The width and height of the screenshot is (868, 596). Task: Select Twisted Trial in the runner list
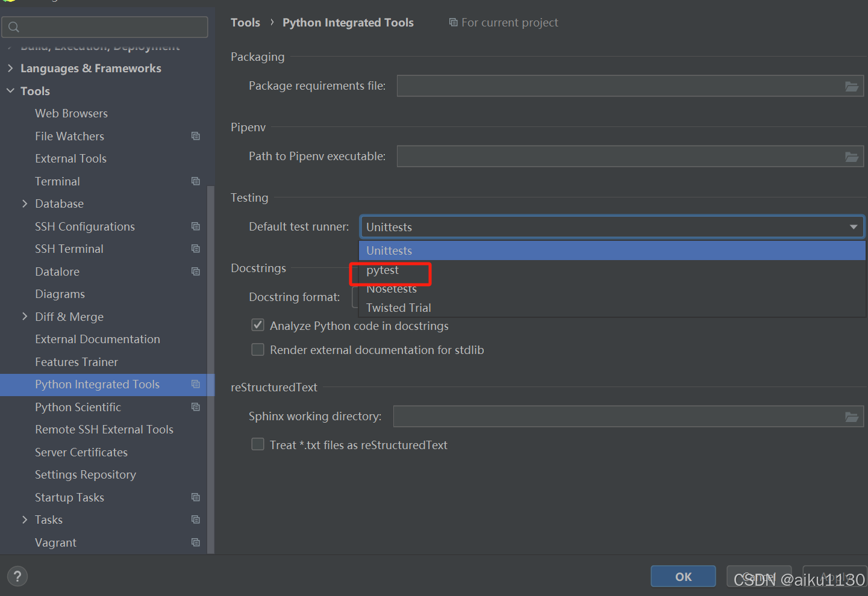(612, 308)
